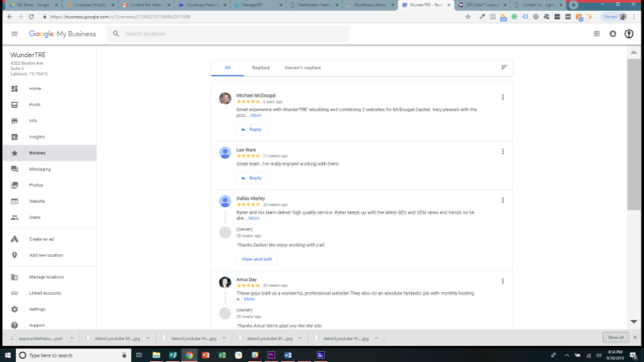The height and width of the screenshot is (362, 644).
Task: Open Word from the taskbar
Action: tap(288, 355)
